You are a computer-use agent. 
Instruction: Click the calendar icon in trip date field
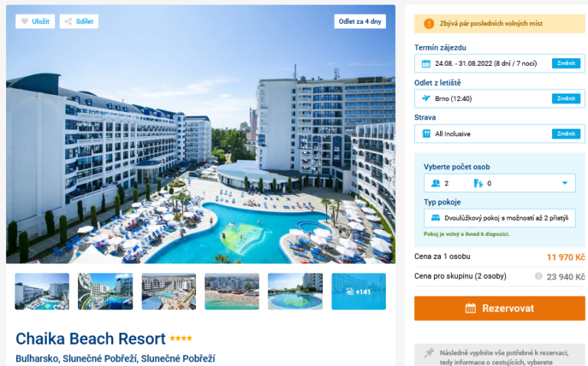pyautogui.click(x=426, y=64)
